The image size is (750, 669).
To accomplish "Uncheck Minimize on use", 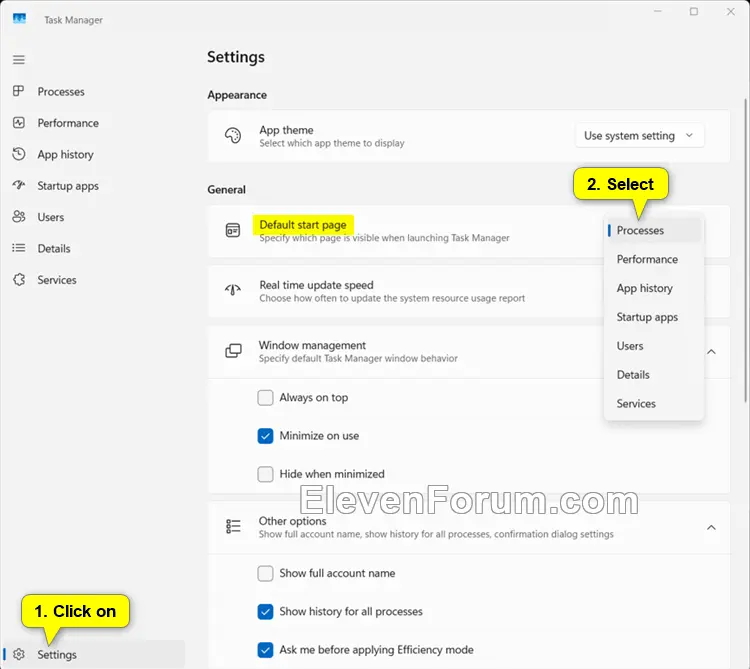I will tap(265, 436).
